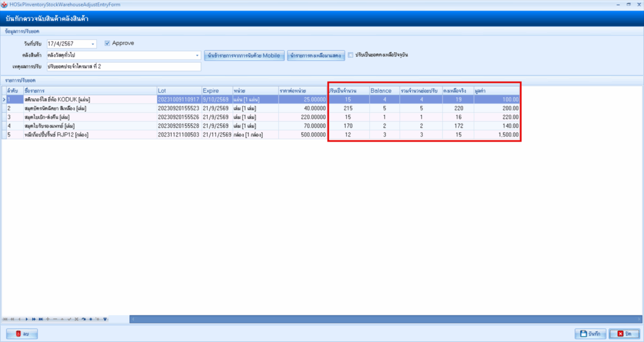Screen dimensions: 644x342
Task: Open the filter funnel icon in navigator
Action: coord(105,319)
